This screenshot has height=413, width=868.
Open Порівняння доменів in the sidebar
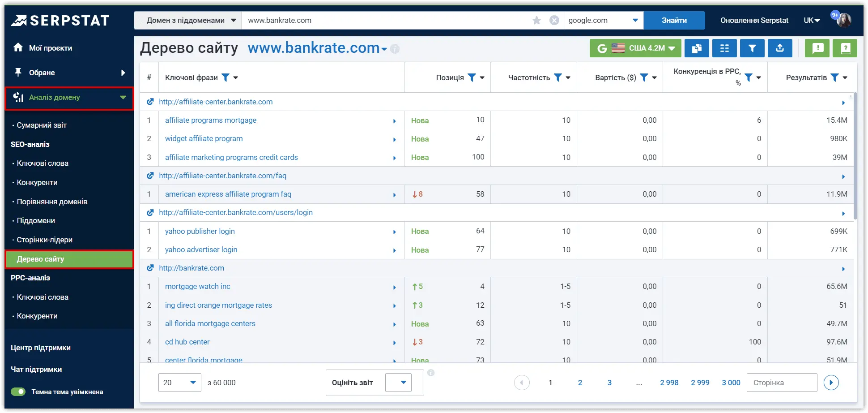coord(52,202)
